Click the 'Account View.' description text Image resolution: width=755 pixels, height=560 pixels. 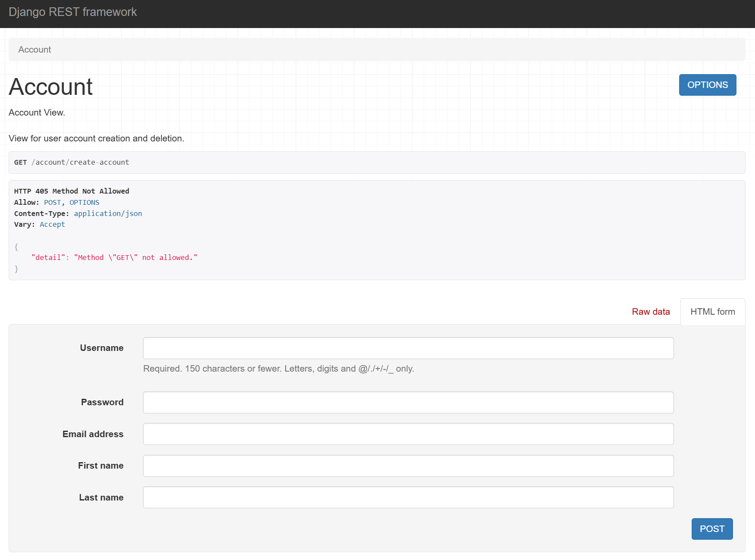[37, 113]
